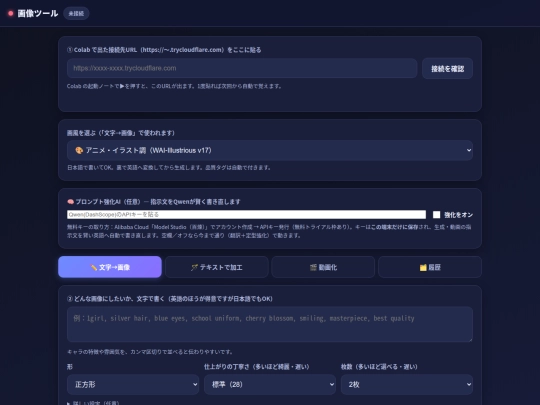Expand the 詳しい設定 section

(93, 403)
